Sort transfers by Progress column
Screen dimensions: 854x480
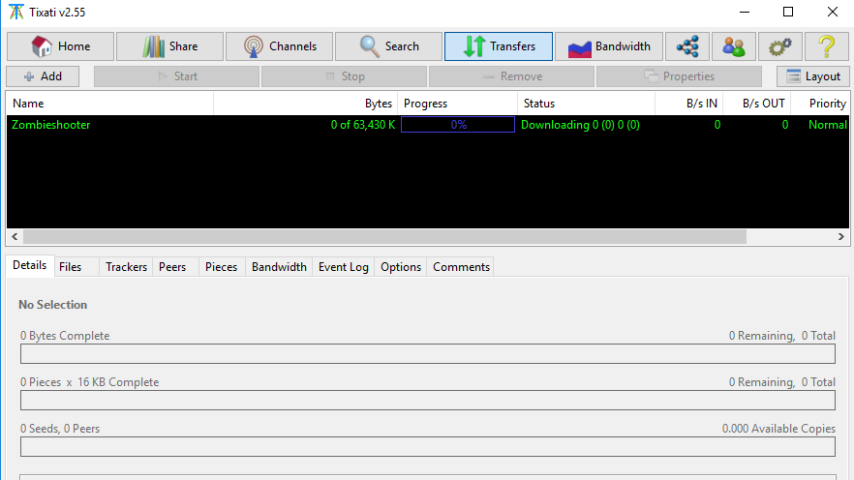click(458, 104)
